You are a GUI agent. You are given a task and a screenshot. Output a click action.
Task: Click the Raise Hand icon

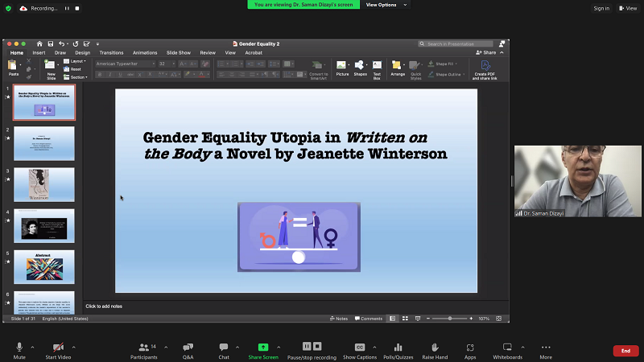[x=435, y=348]
